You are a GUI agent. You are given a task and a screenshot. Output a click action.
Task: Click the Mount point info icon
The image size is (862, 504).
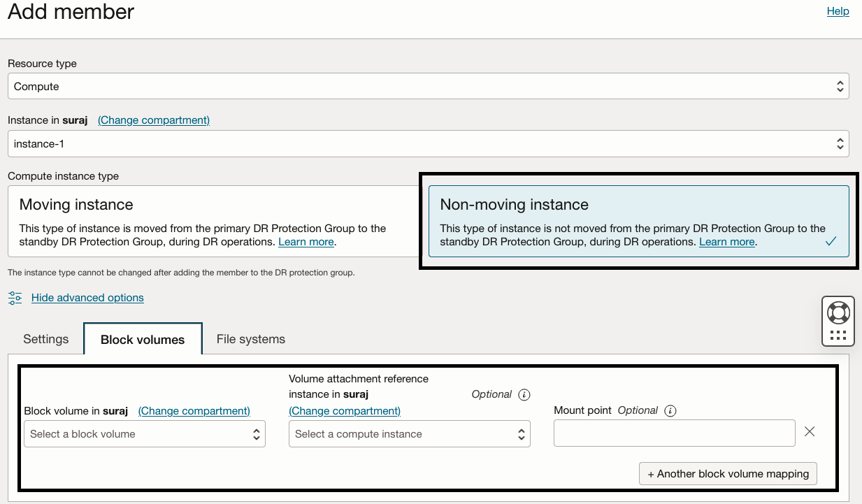[670, 410]
